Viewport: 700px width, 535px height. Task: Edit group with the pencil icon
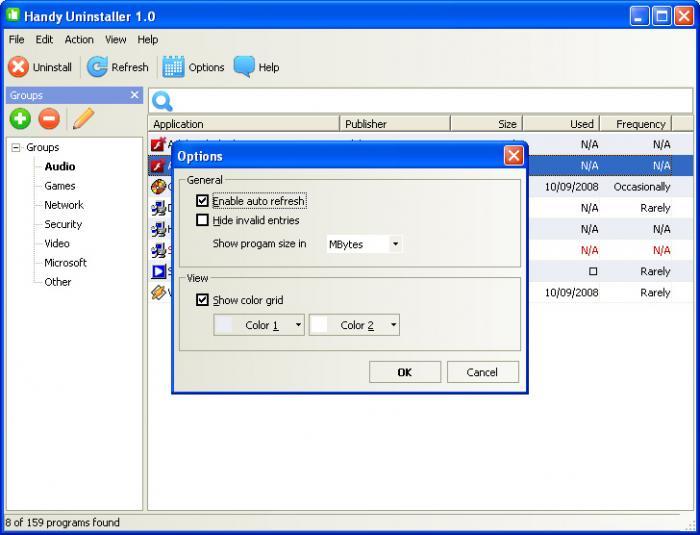tap(83, 119)
